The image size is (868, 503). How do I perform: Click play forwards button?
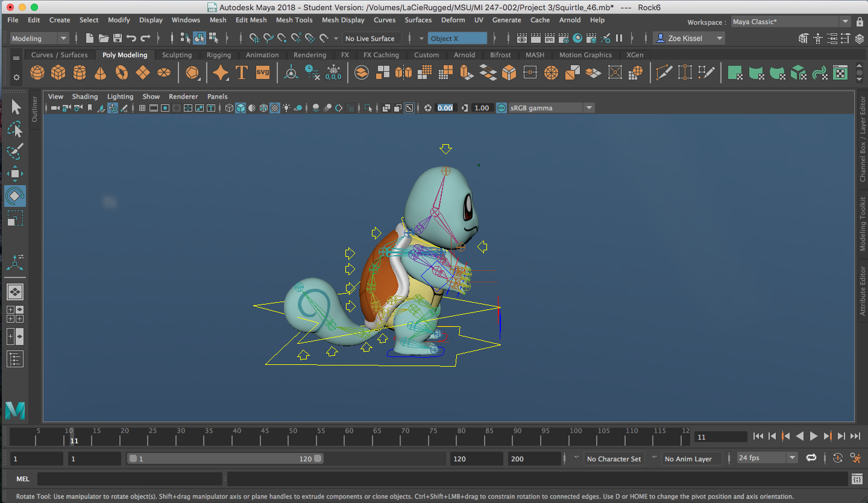[x=814, y=436]
